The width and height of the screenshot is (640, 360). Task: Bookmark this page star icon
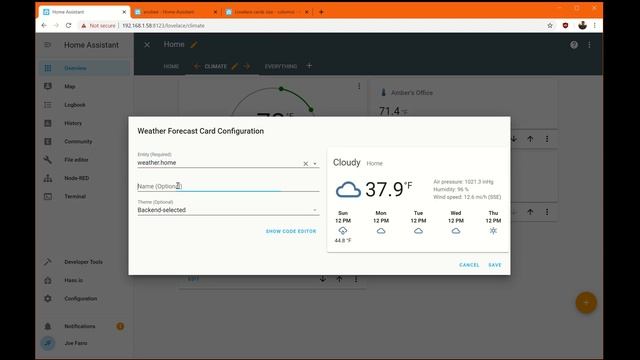click(x=550, y=25)
